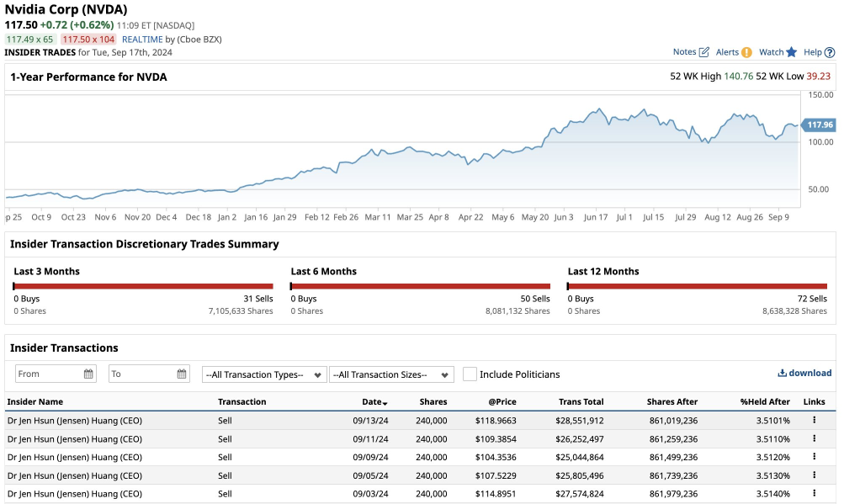
Task: Open the Alerts link
Action: click(727, 52)
